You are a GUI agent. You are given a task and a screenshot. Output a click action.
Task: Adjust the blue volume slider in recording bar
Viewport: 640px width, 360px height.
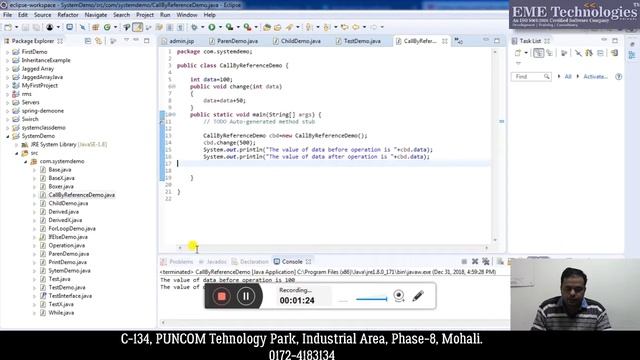[x=371, y=299]
